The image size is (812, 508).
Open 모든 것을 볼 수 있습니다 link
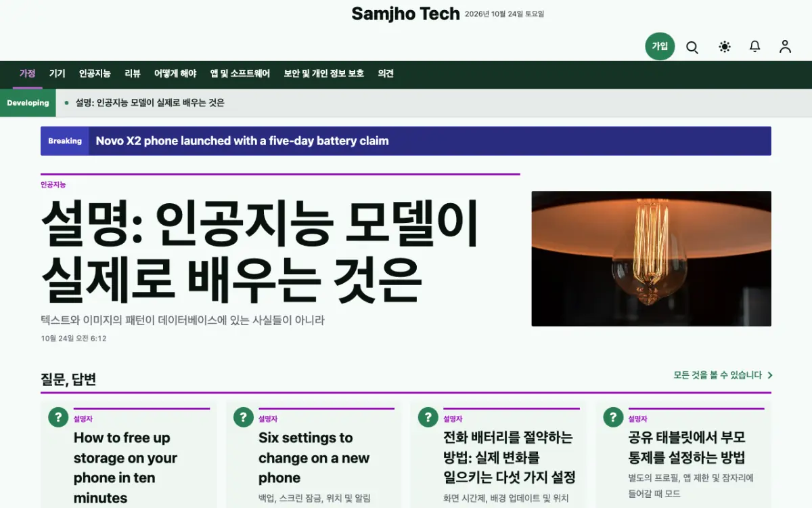click(718, 375)
